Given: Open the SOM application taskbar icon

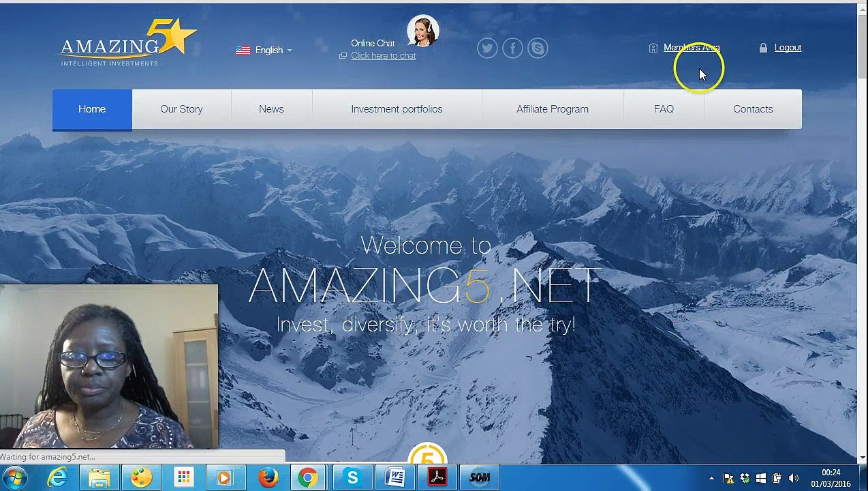Looking at the screenshot, I should tap(480, 477).
